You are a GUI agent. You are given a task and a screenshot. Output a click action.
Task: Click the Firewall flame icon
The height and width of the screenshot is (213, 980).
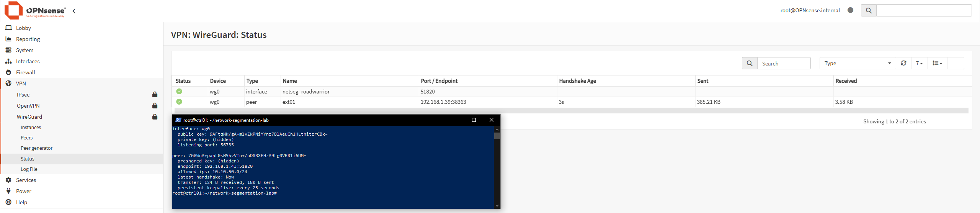coord(8,72)
